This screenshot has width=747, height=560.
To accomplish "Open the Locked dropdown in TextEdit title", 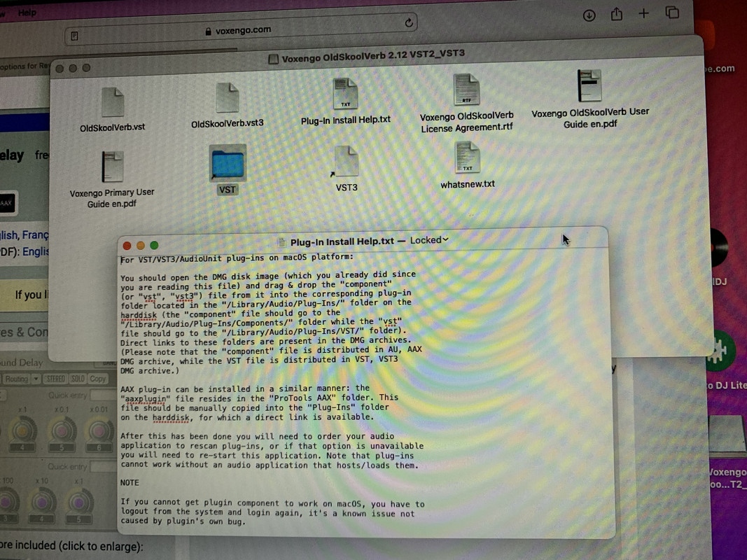I will [429, 240].
